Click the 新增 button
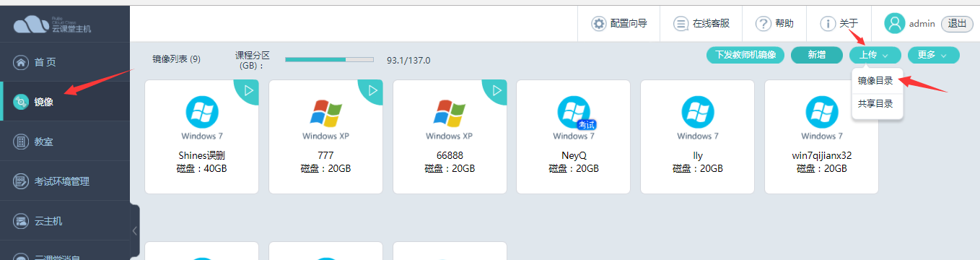 [x=817, y=55]
